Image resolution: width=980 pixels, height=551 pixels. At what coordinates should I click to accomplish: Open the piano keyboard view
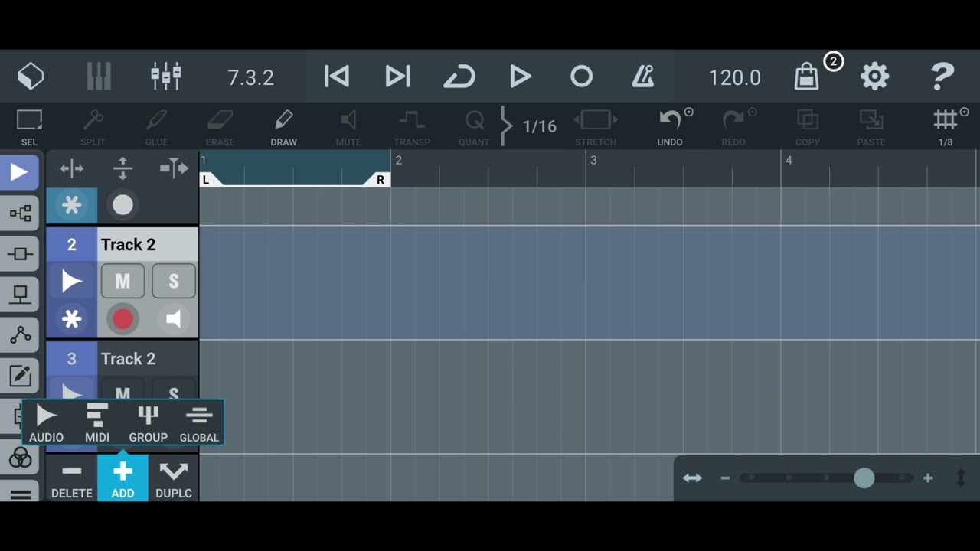click(99, 77)
